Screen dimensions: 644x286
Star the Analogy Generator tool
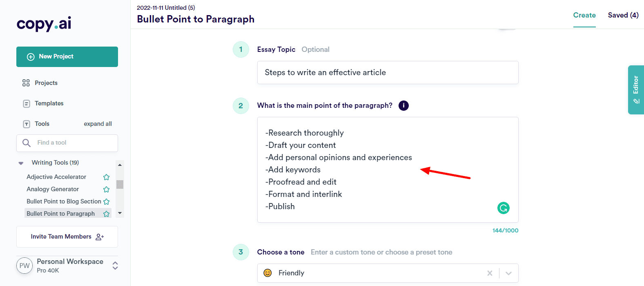pos(107,189)
